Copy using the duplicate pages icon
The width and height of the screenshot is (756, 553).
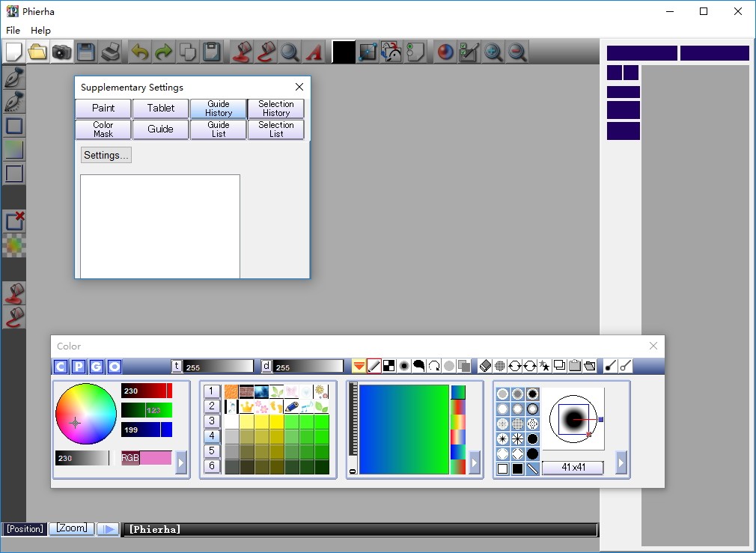188,52
